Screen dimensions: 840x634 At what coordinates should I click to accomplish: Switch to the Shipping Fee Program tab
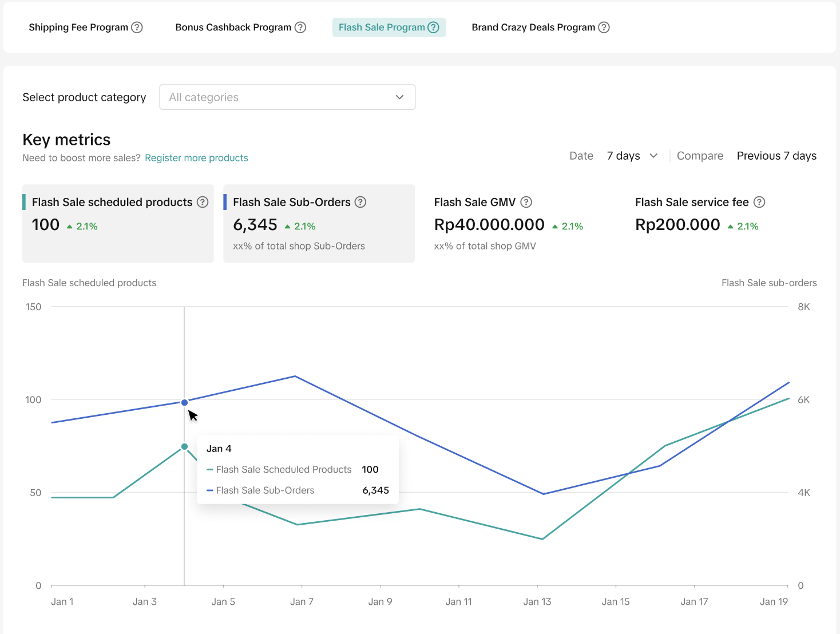point(78,27)
